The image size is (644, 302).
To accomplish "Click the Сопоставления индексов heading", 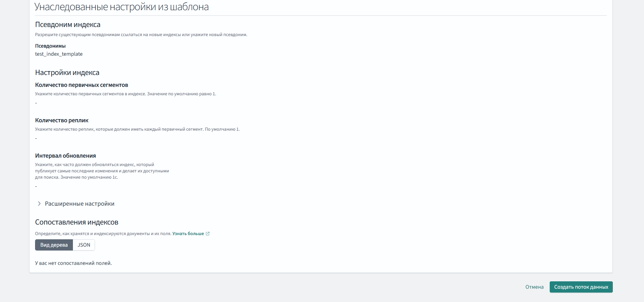I will click(x=76, y=222).
